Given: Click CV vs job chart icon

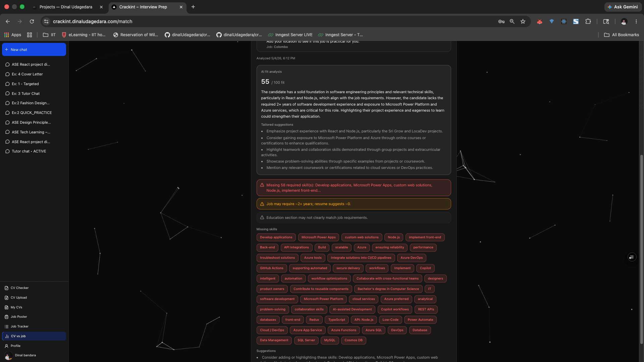Looking at the screenshot, I should (7, 336).
